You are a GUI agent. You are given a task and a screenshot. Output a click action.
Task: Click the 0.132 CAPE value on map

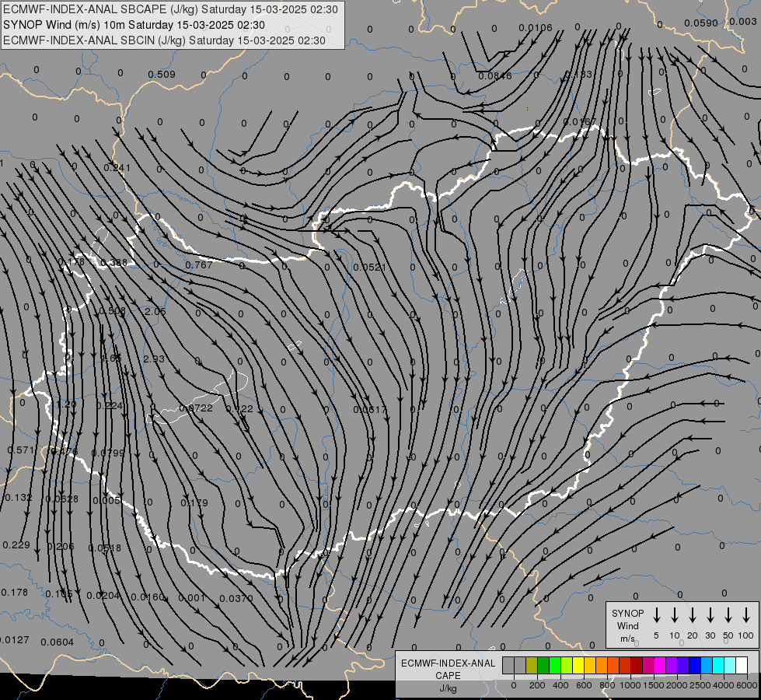(x=18, y=498)
